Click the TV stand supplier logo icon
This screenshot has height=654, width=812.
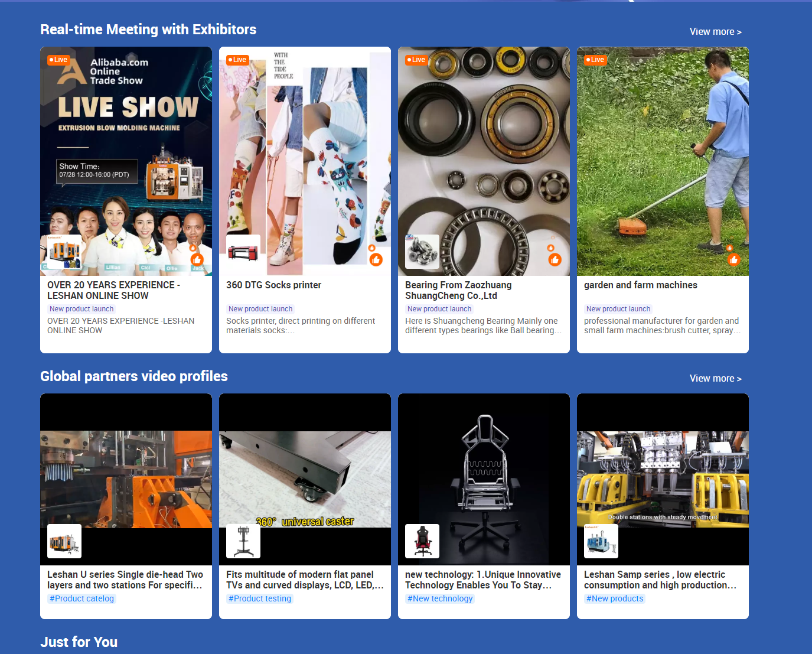pyautogui.click(x=243, y=541)
